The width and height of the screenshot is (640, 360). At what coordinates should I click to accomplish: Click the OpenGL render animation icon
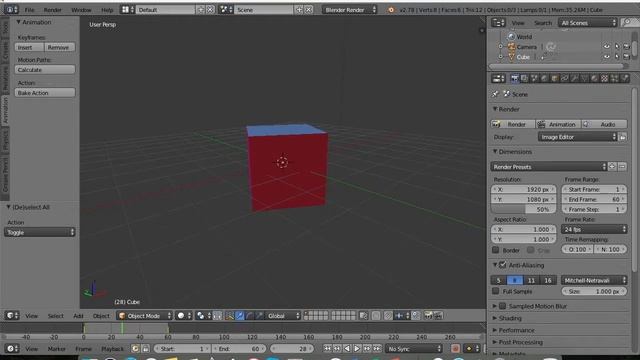[x=438, y=316]
